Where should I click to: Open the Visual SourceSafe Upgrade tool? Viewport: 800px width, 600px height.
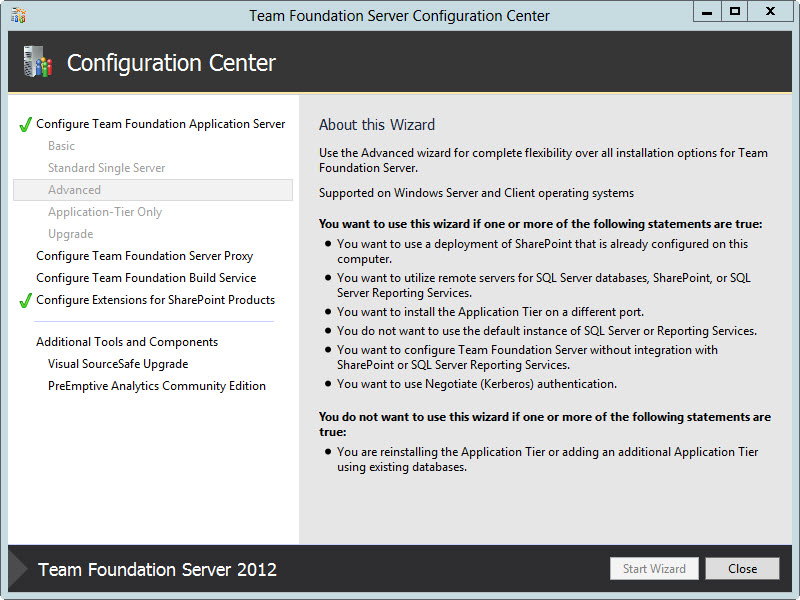(x=119, y=364)
